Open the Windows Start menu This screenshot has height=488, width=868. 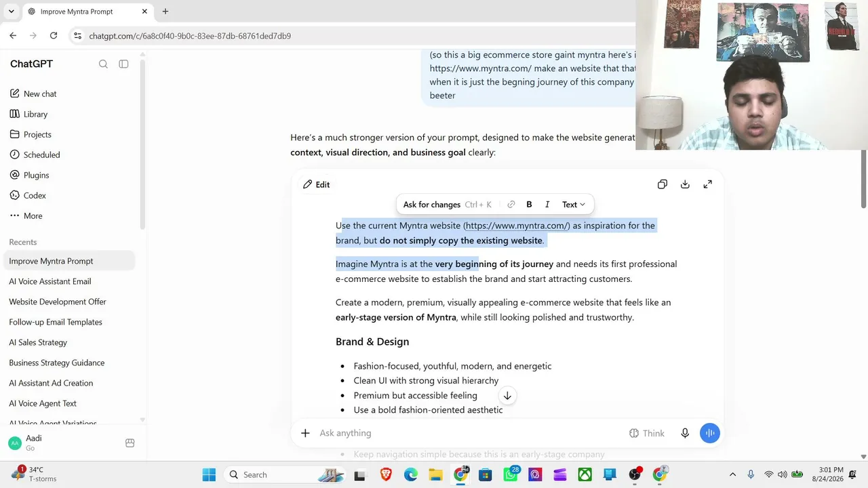tap(209, 474)
